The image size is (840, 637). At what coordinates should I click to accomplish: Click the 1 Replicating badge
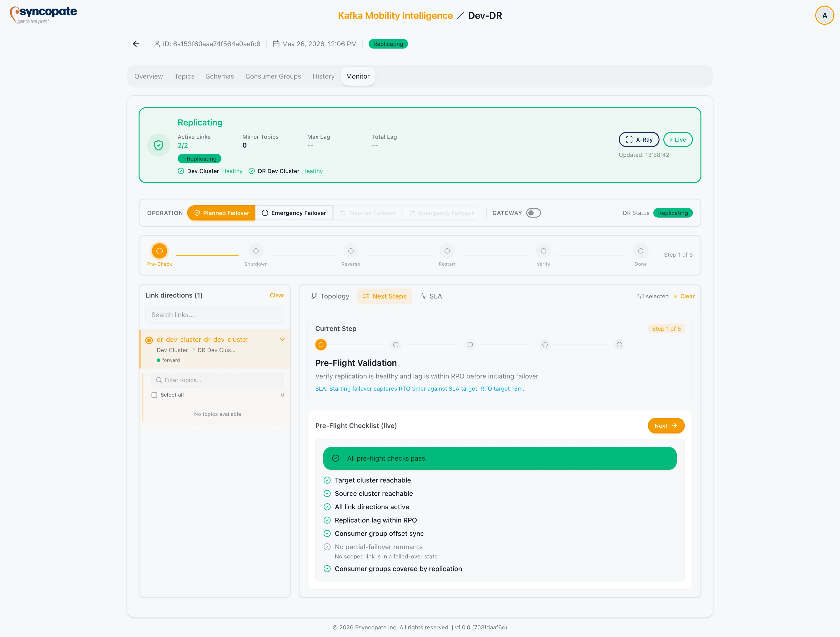(x=199, y=159)
